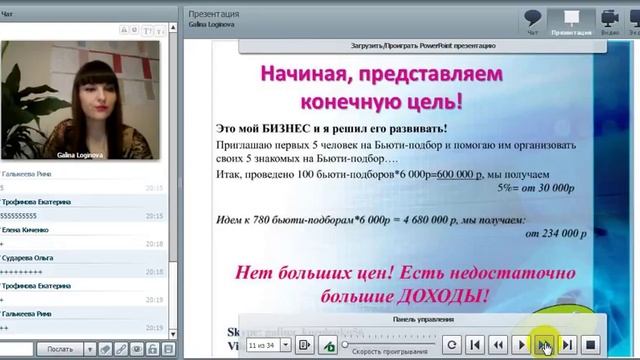Click the message '5555555555' in chat
Viewport: 640px width, 360px height.
(18, 216)
